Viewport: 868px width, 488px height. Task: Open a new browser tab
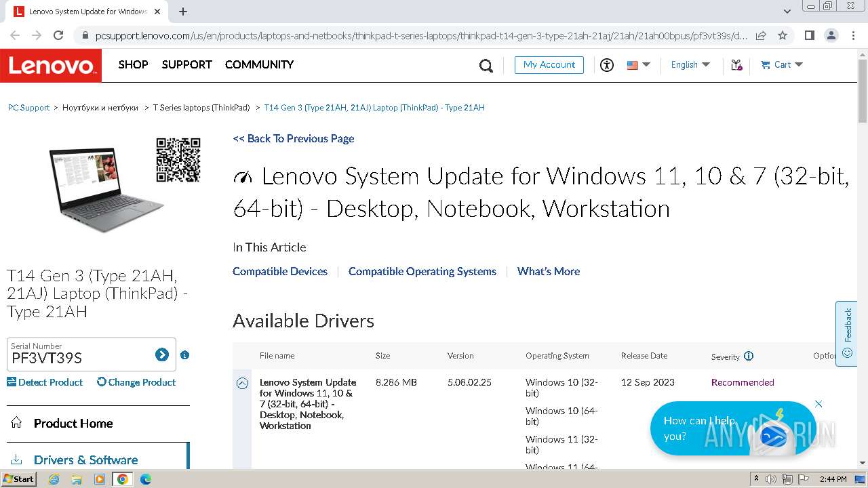pyautogui.click(x=183, y=12)
